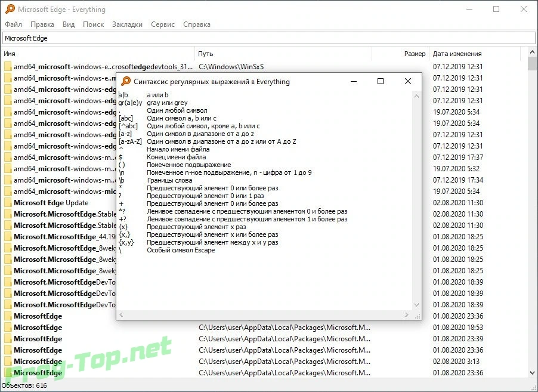Click folder icon of Microsoft Edge Update
The height and width of the screenshot is (392, 538).
tap(8, 202)
